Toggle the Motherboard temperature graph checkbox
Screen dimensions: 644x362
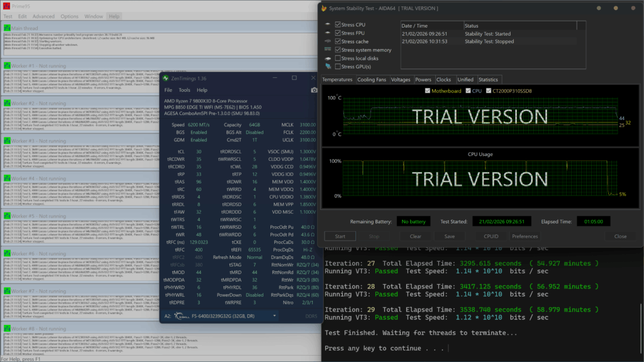427,91
